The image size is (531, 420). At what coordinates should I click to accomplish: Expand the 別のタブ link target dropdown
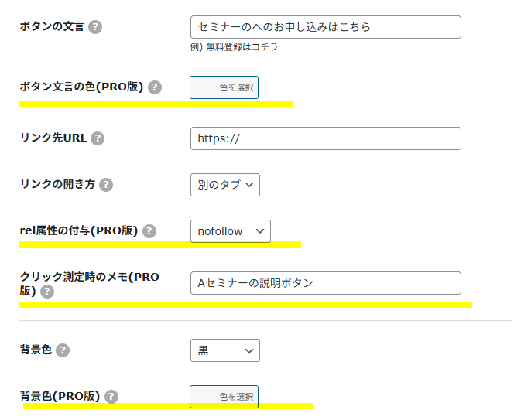click(x=225, y=185)
